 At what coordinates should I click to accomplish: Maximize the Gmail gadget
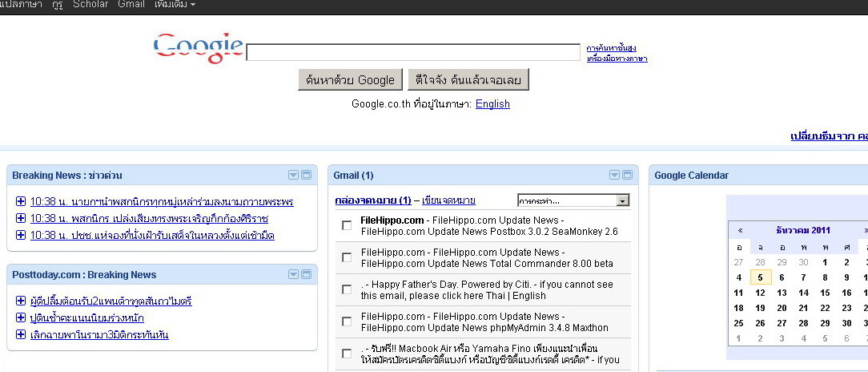(x=627, y=176)
